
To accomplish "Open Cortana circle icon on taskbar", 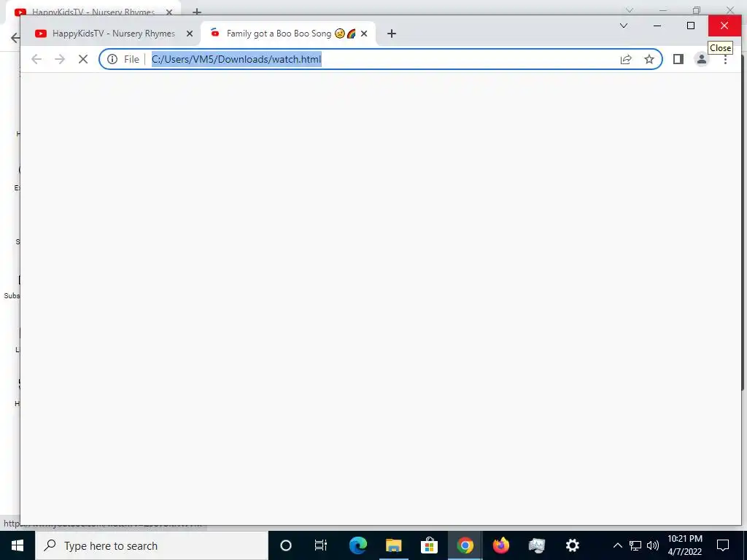I will 285,545.
